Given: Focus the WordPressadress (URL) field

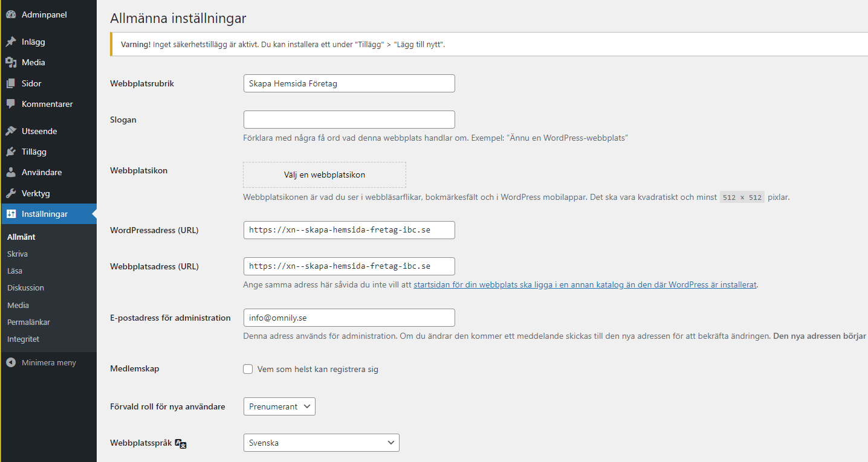Looking at the screenshot, I should pyautogui.click(x=349, y=230).
